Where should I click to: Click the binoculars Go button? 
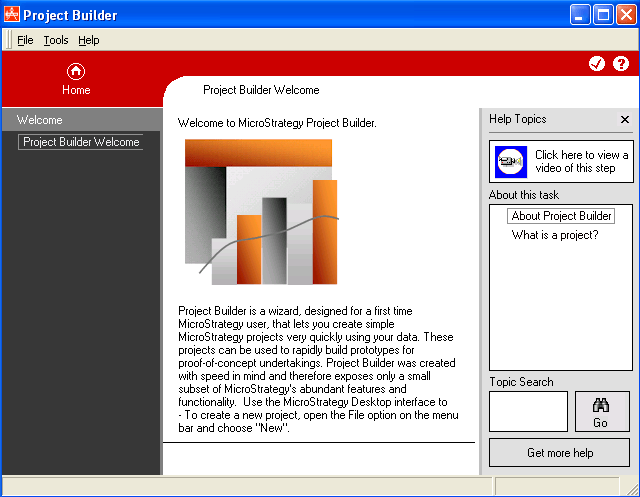[602, 411]
